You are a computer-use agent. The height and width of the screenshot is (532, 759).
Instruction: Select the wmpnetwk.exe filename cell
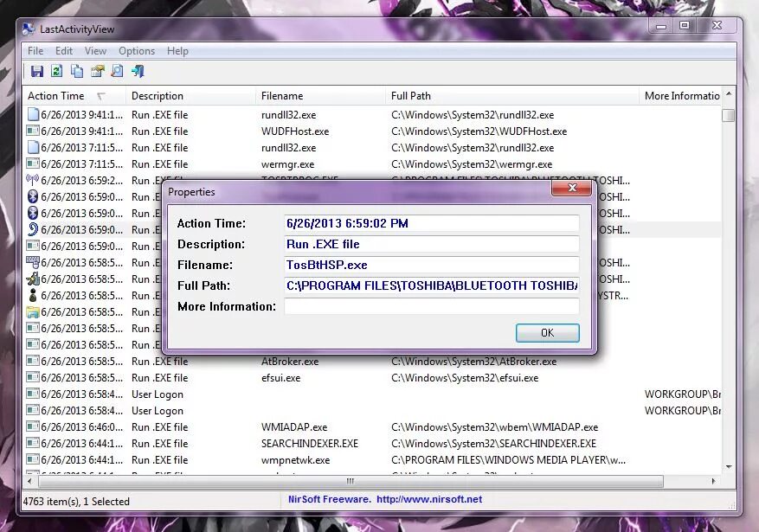(x=296, y=460)
